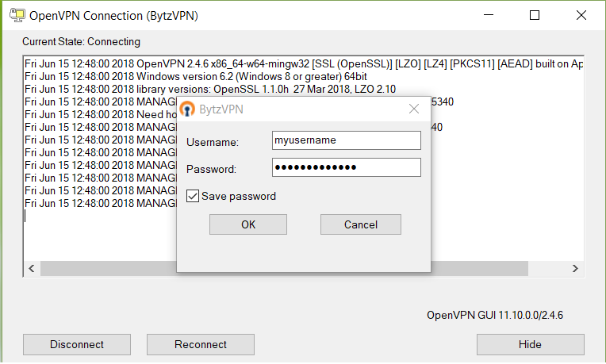Minimize the OpenVPN Connection window
The height and width of the screenshot is (364, 606).
[489, 15]
